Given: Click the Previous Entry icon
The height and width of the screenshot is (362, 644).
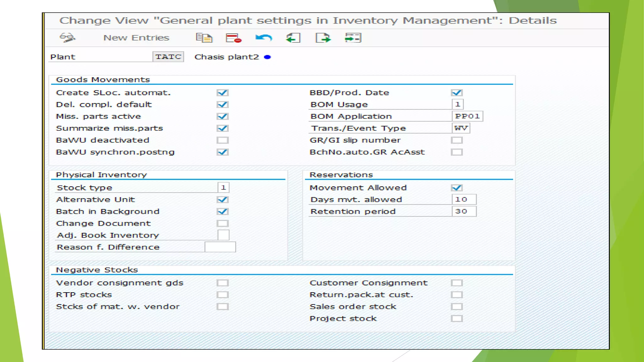Looking at the screenshot, I should 293,38.
